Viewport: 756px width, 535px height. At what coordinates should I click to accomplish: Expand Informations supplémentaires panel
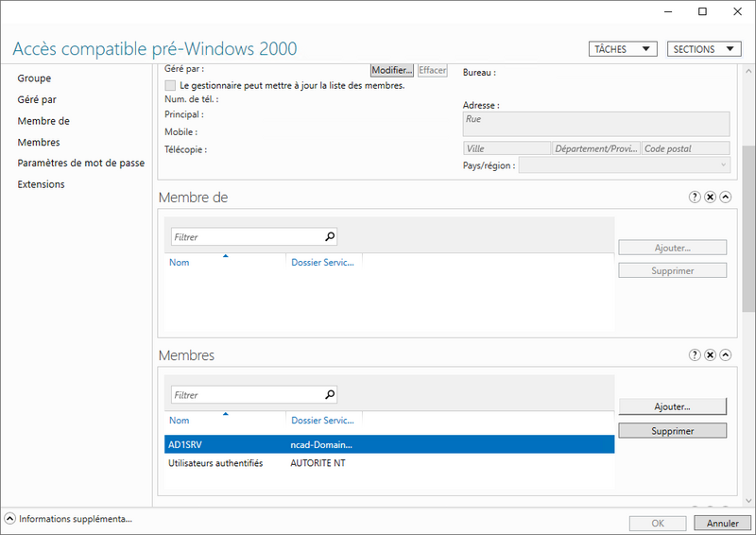[9, 519]
